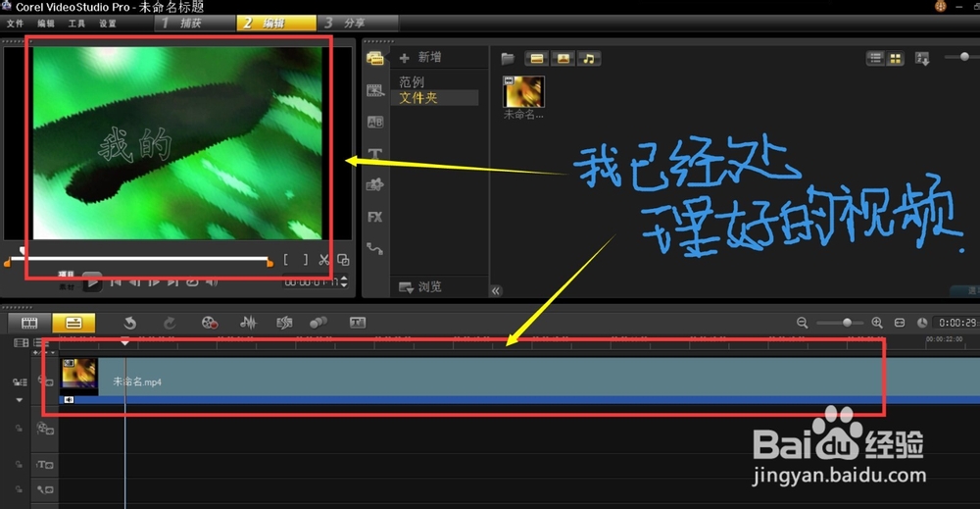Click the 浏览 browse button
Viewport: 980px width, 509px height.
point(420,287)
